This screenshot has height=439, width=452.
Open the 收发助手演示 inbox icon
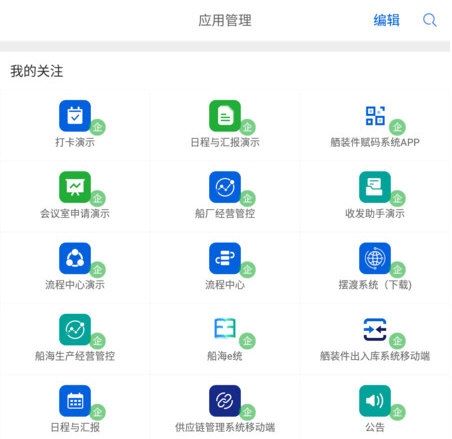(375, 187)
